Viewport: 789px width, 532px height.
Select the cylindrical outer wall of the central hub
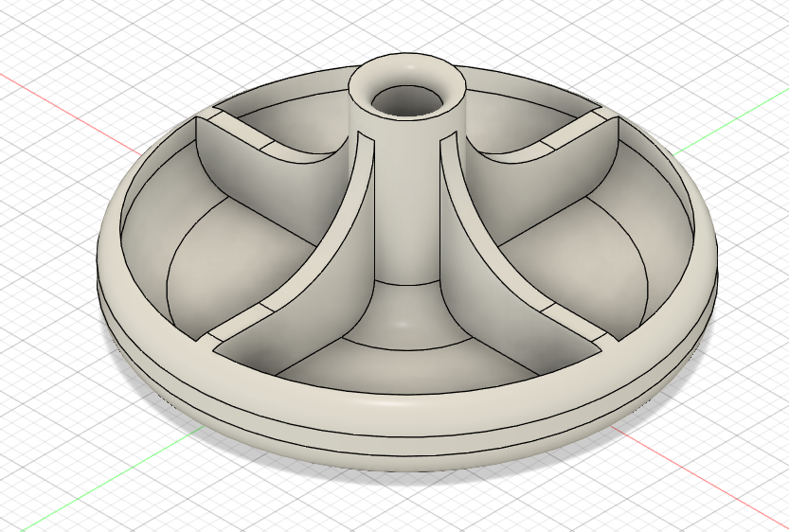405,201
